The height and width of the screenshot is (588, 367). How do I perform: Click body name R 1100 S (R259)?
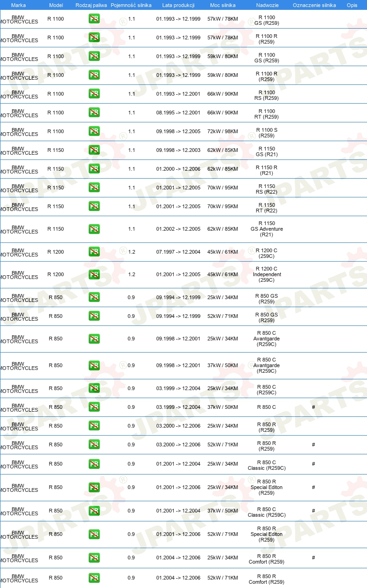[x=267, y=133]
